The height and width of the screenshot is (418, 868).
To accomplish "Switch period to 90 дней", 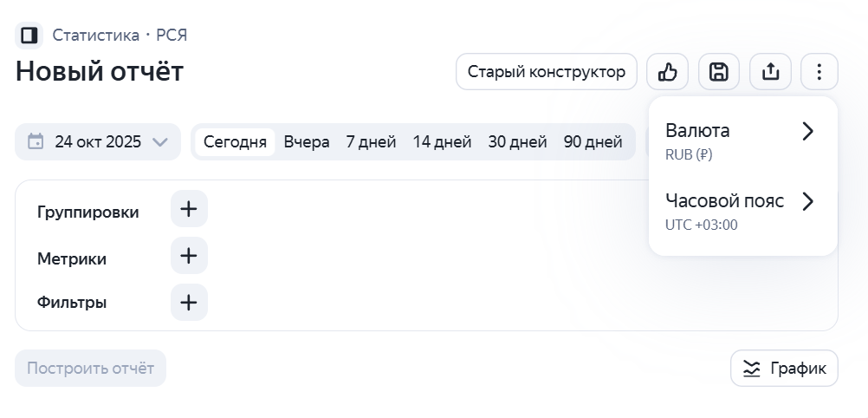I will [x=593, y=142].
